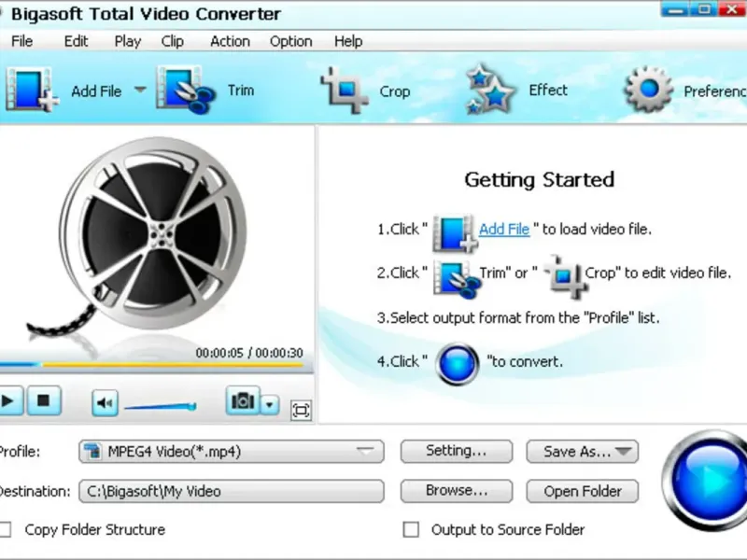The height and width of the screenshot is (560, 747).
Task: Open the Edit menu
Action: click(x=77, y=41)
